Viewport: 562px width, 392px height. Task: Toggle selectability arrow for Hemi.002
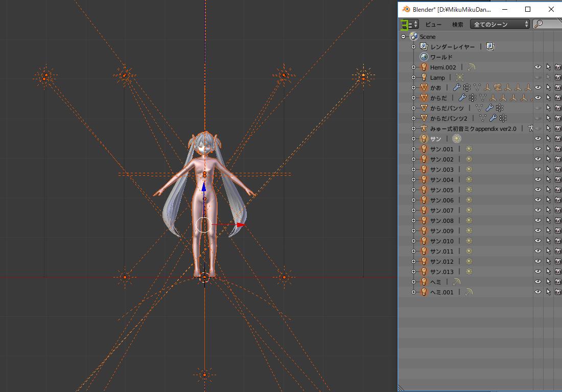[548, 67]
